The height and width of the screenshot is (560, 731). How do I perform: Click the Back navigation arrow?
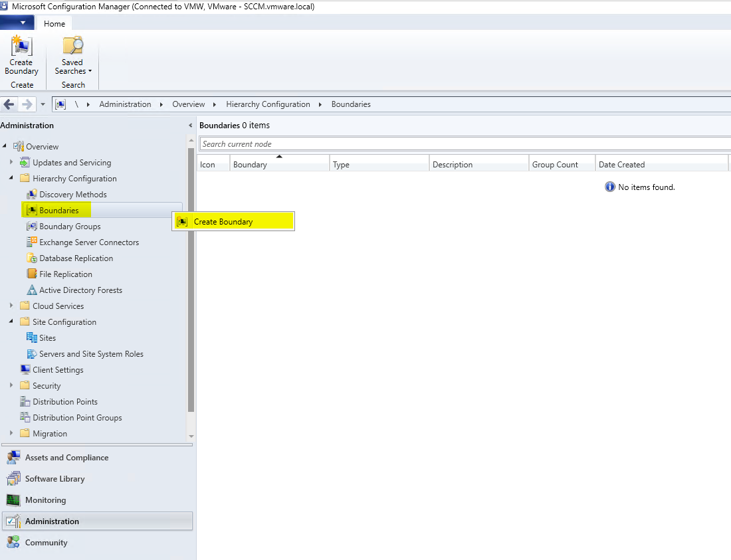coord(9,104)
